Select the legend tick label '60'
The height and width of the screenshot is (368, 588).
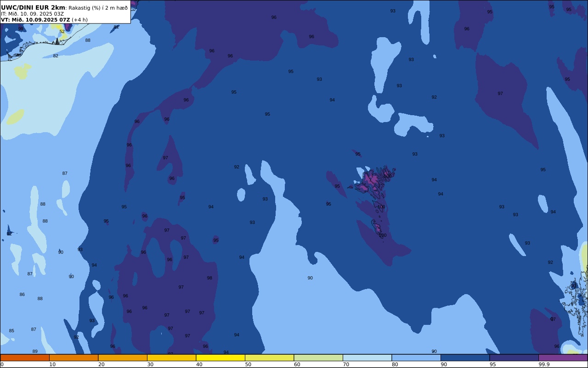(x=297, y=364)
